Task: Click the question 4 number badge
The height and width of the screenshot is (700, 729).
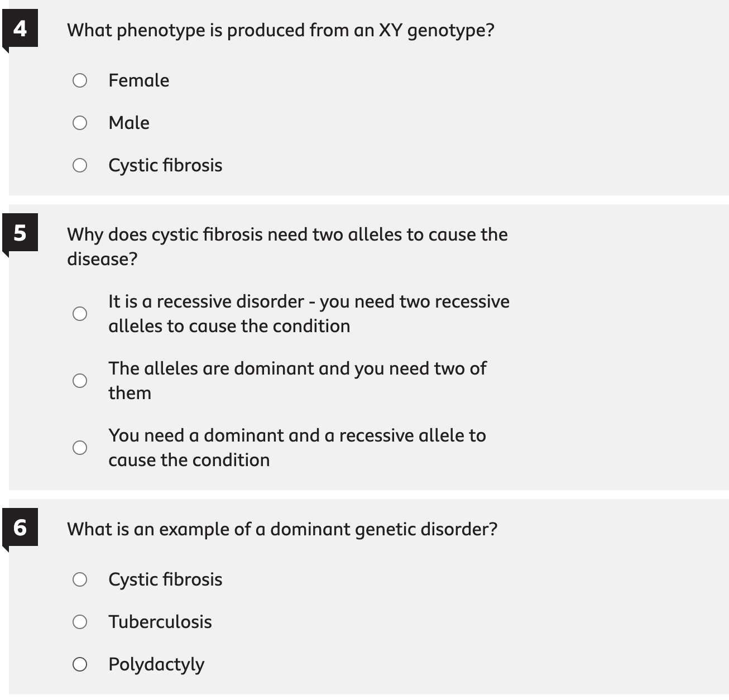Action: 20,28
